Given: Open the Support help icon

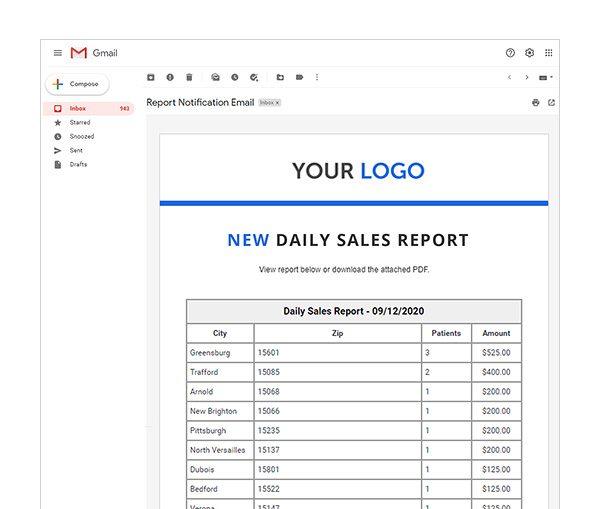Looking at the screenshot, I should [x=510, y=53].
